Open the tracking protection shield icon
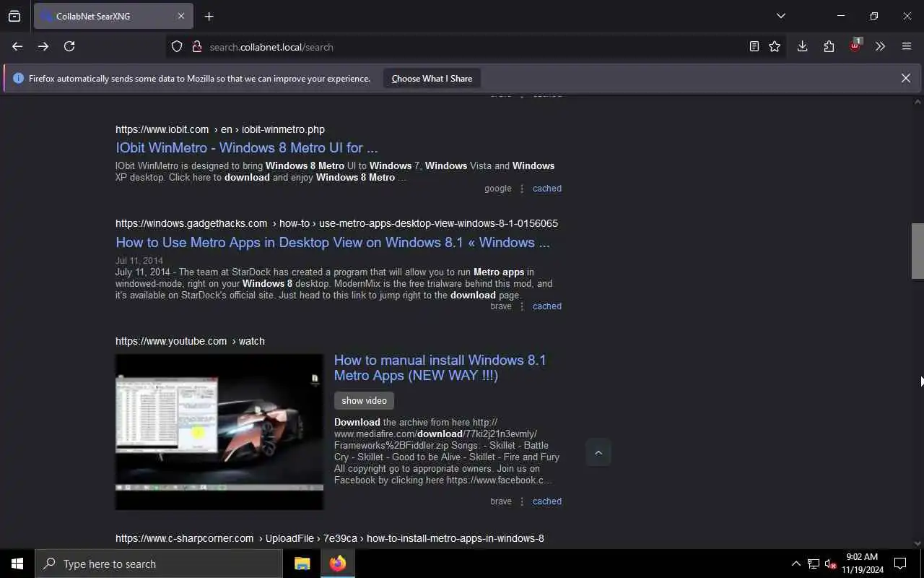The height and width of the screenshot is (578, 924). (177, 46)
